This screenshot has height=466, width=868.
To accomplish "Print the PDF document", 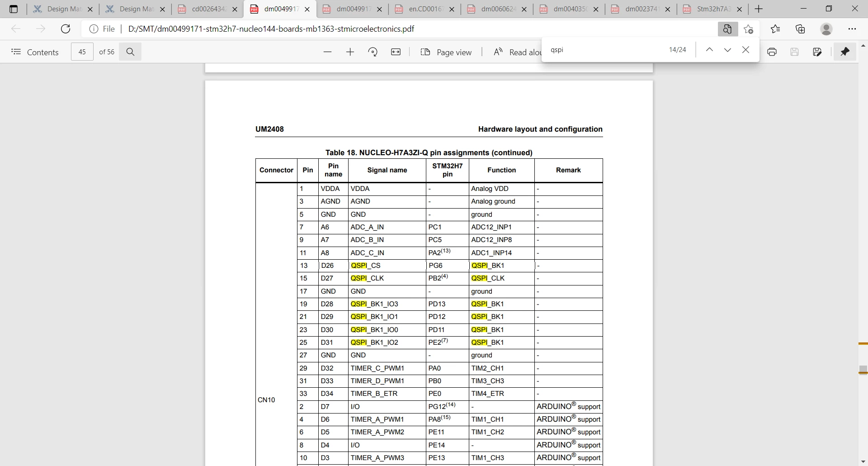I will click(772, 52).
